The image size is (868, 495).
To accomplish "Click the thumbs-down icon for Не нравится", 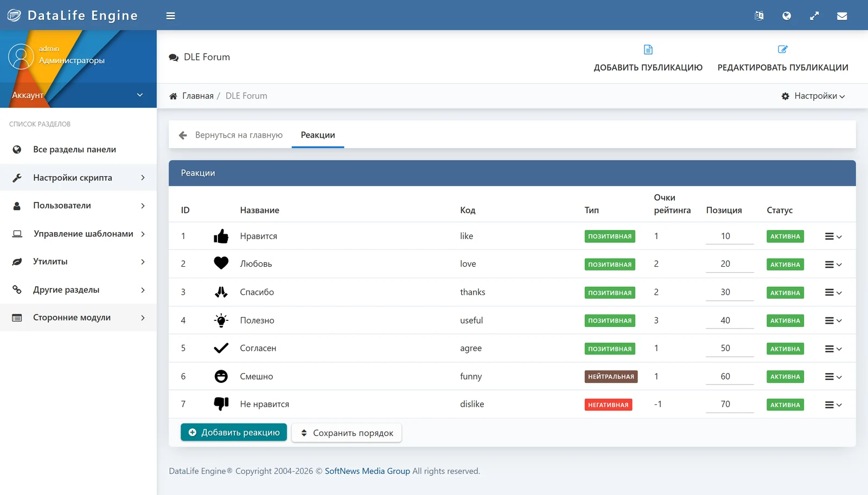I will pyautogui.click(x=221, y=404).
